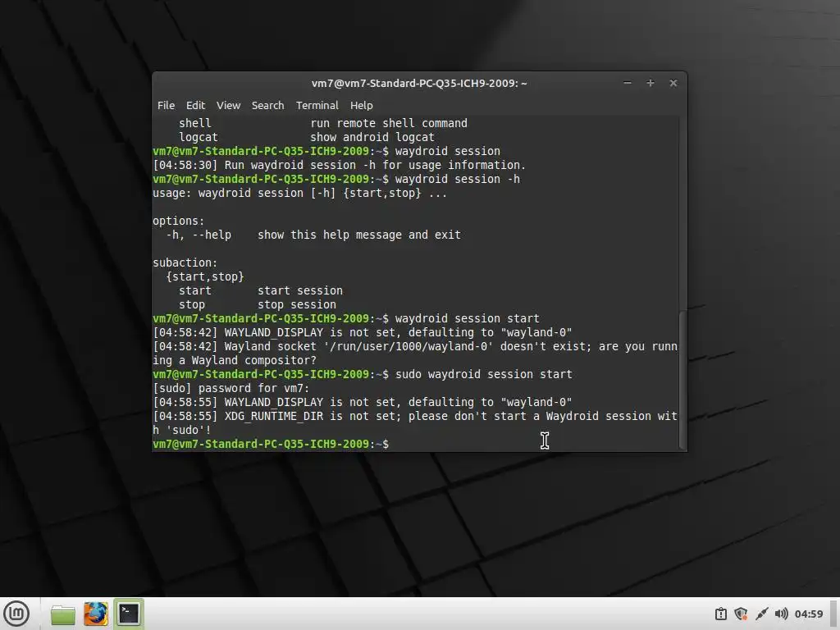Click the 'shell' command name
This screenshot has height=630, width=840.
195,123
